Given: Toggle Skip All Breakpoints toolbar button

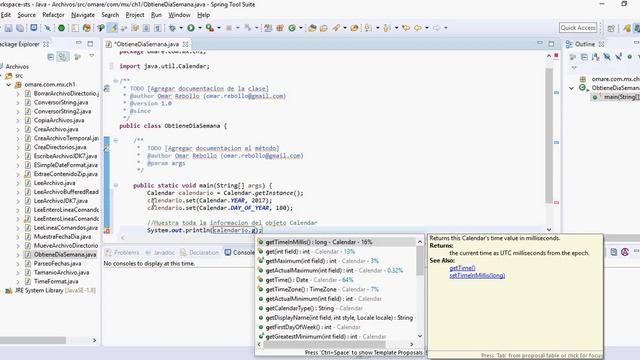Looking at the screenshot, I should pyautogui.click(x=47, y=28).
